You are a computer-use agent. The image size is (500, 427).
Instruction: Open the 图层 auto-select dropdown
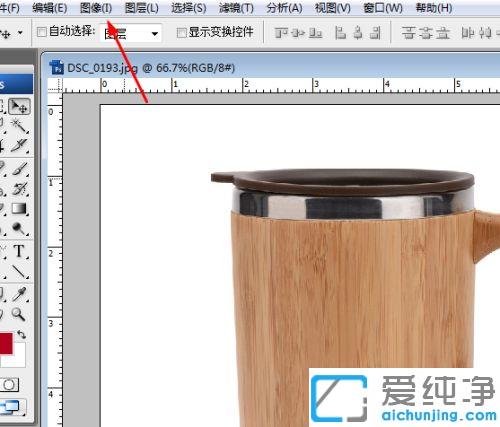click(131, 33)
